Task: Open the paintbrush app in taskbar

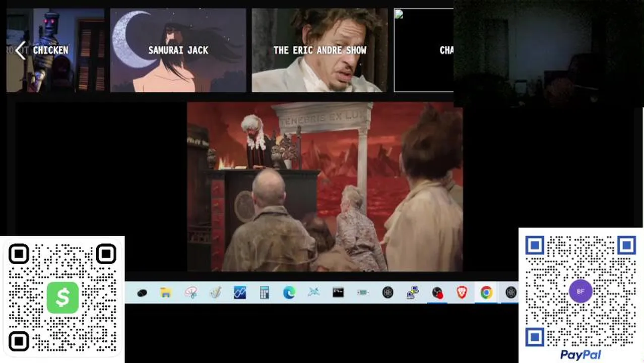Action: tap(215, 292)
